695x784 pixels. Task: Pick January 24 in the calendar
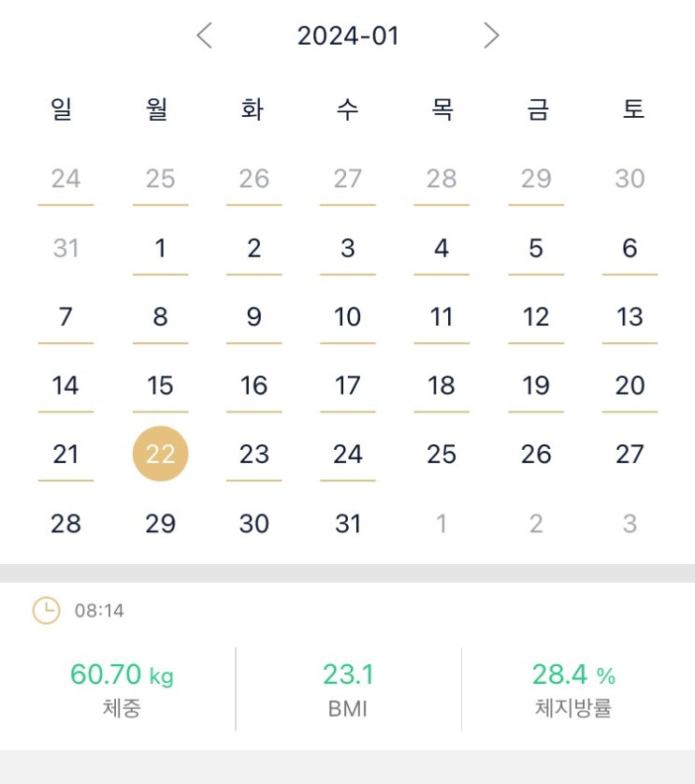(x=348, y=454)
